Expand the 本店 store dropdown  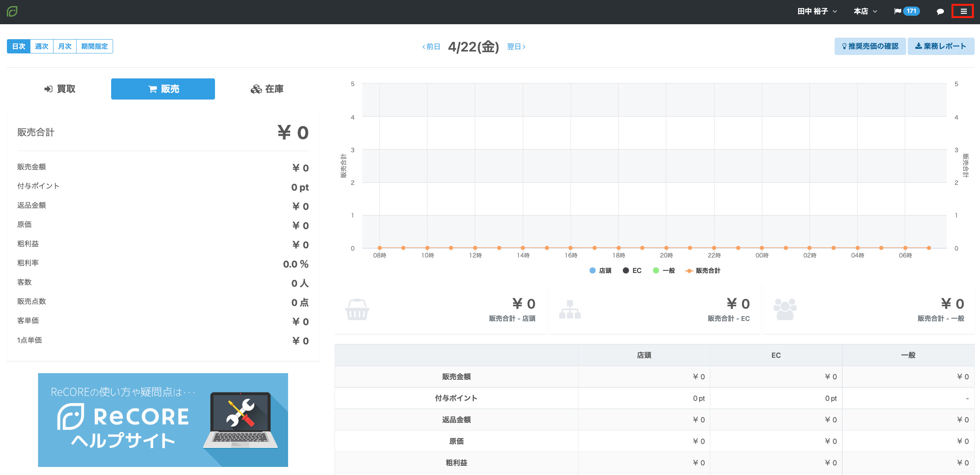click(865, 12)
